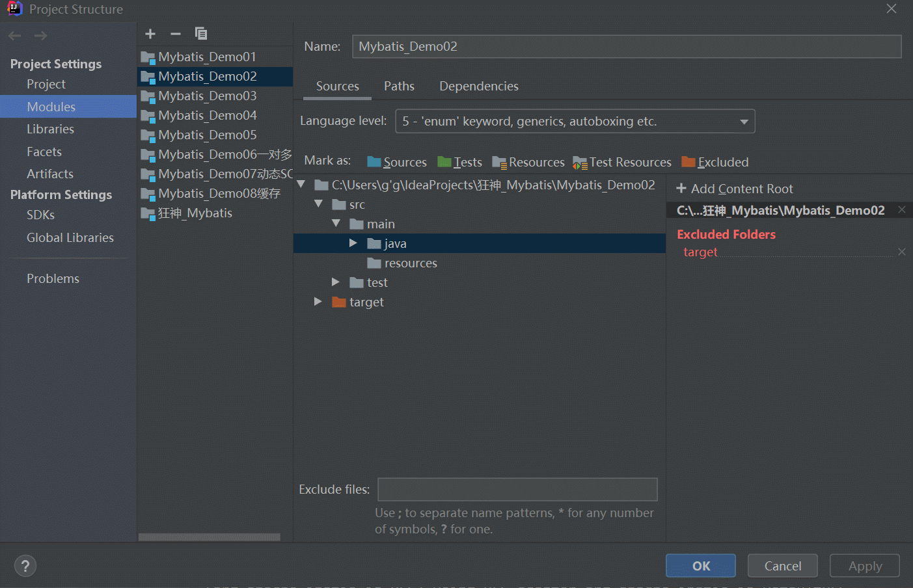
Task: Collapse the src folder node
Action: 318,204
